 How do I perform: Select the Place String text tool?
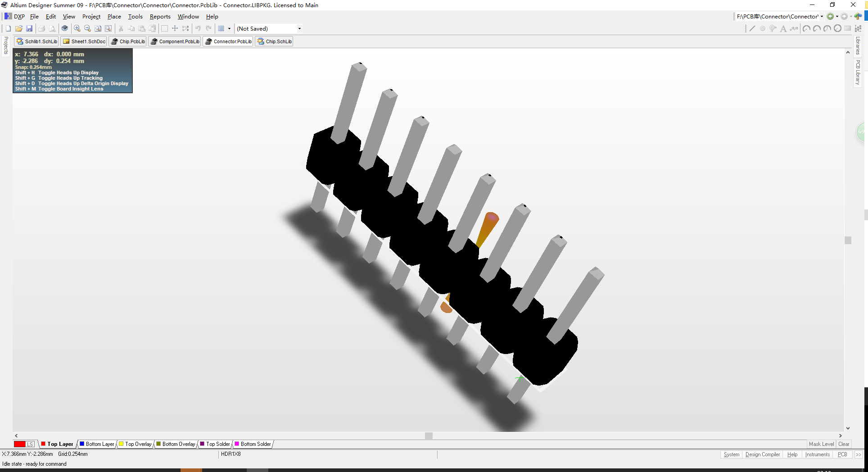tap(783, 28)
